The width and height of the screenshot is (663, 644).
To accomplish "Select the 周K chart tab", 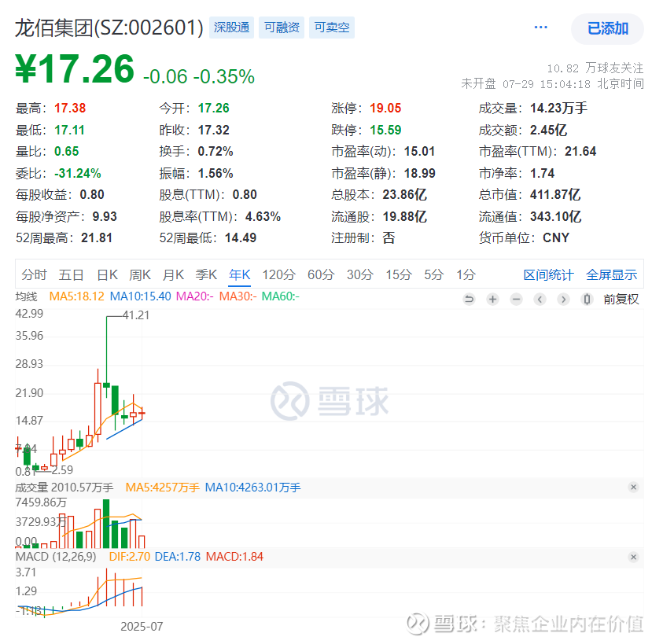I will [140, 275].
